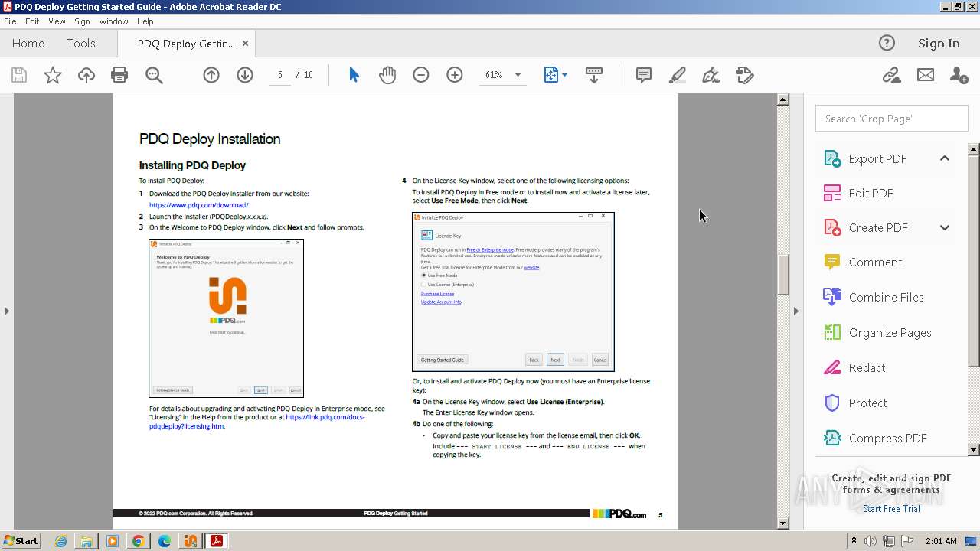This screenshot has width=980, height=551.
Task: Open the Help menu
Action: point(145,21)
